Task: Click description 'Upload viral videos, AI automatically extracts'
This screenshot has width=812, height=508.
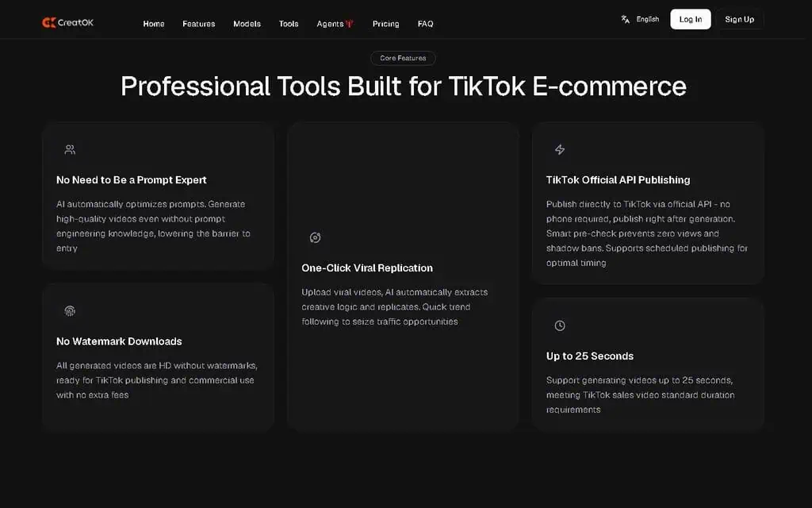Action: (x=395, y=307)
